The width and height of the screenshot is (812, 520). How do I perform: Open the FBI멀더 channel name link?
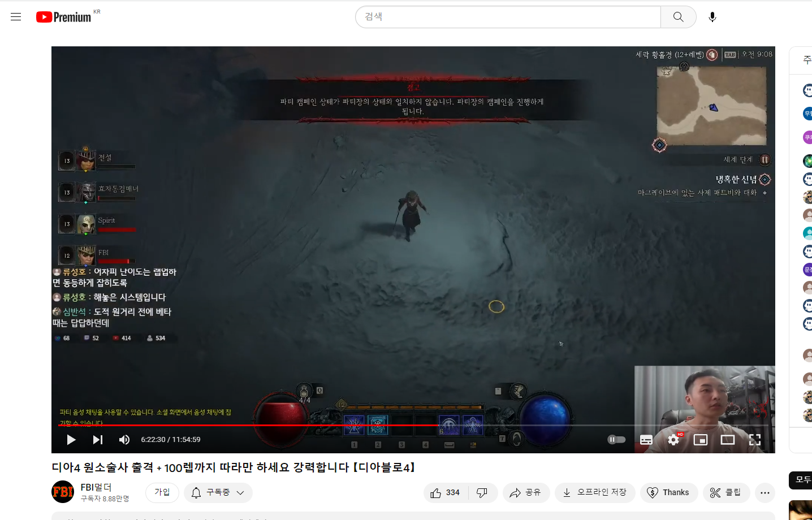pos(96,487)
